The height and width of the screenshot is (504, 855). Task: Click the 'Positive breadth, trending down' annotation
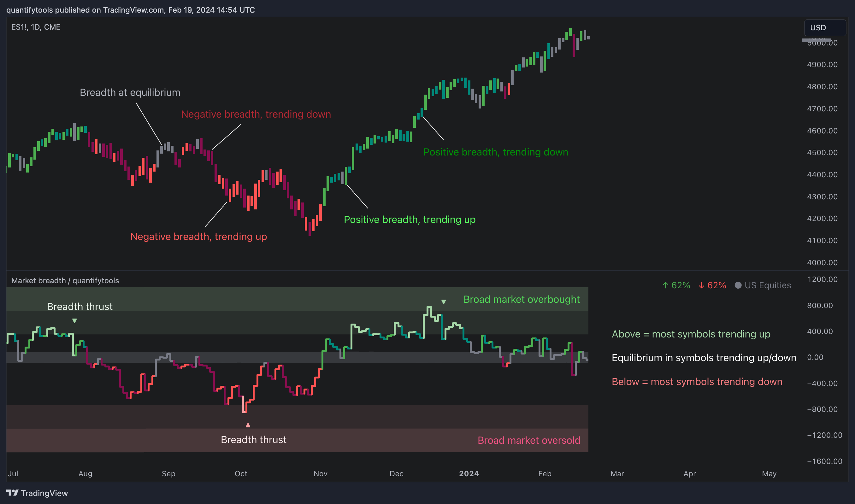tap(496, 152)
